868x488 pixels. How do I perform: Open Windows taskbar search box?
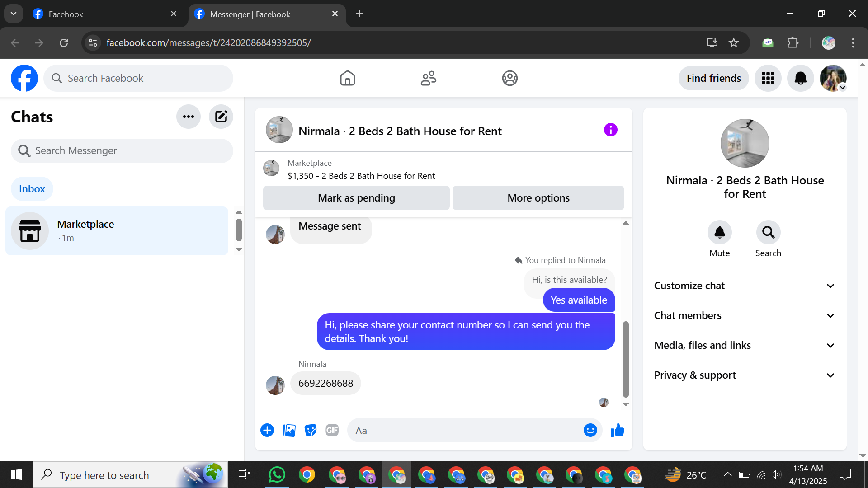pos(130,474)
